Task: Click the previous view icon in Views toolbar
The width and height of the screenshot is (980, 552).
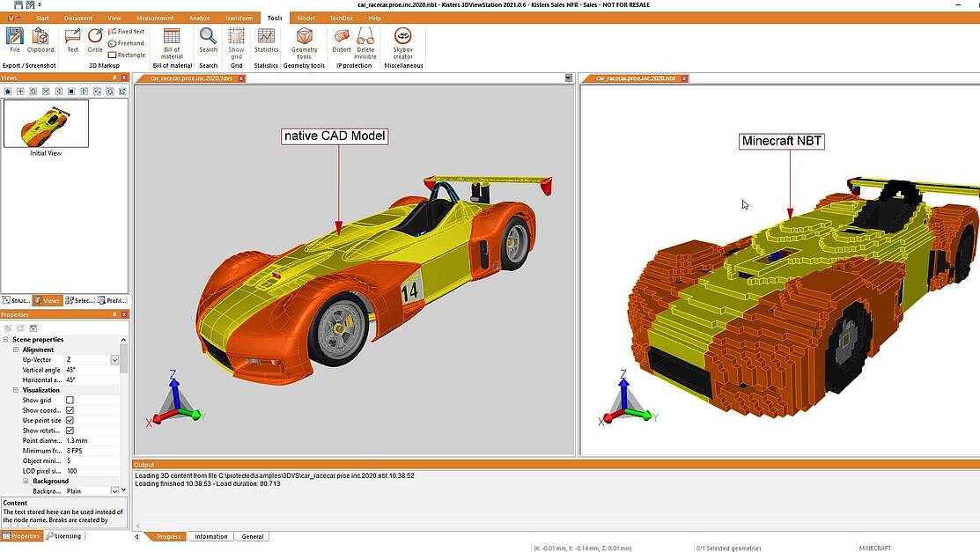Action: point(59,92)
